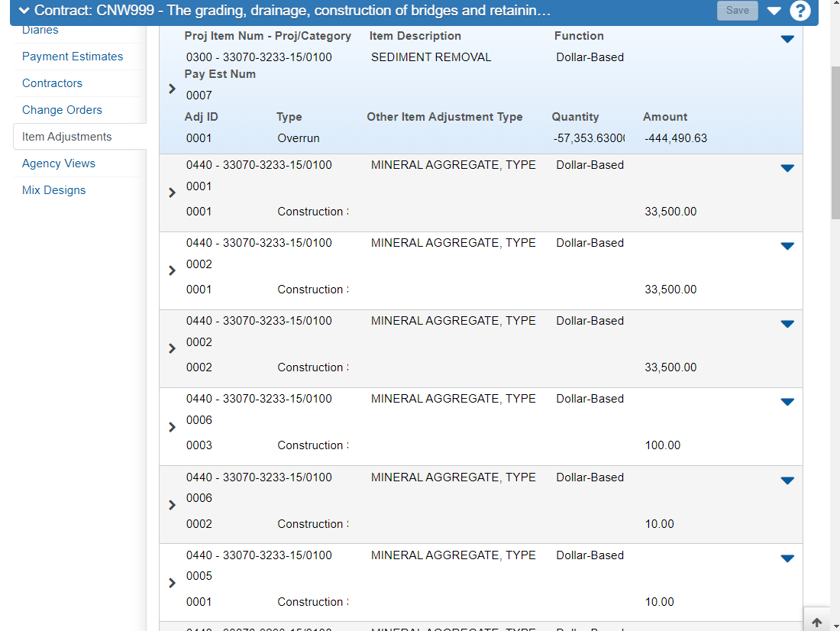Expand the SEDIMENT REMOVAL row chevron
Viewport: 840px width, 631px height.
point(172,89)
